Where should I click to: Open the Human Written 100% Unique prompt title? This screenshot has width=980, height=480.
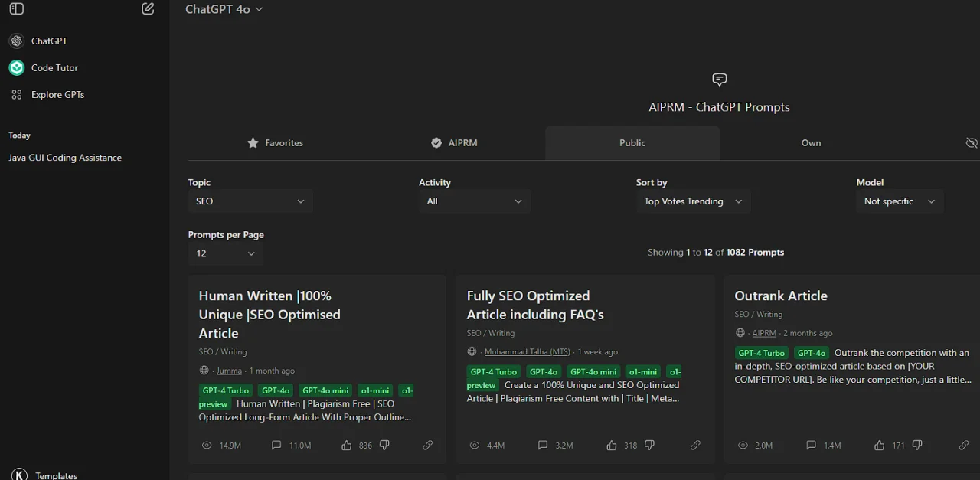(269, 314)
